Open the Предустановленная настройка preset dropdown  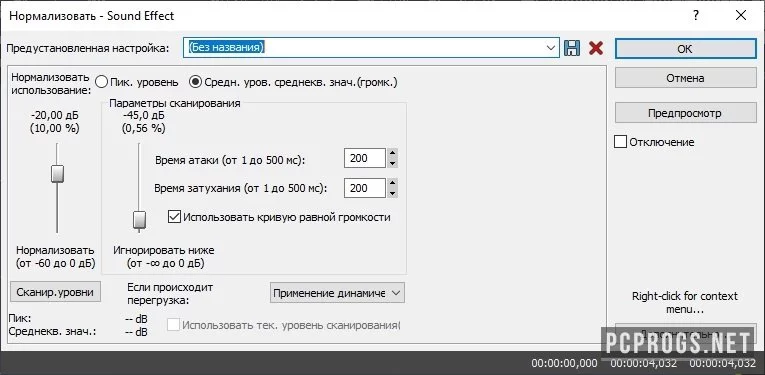tap(551, 48)
